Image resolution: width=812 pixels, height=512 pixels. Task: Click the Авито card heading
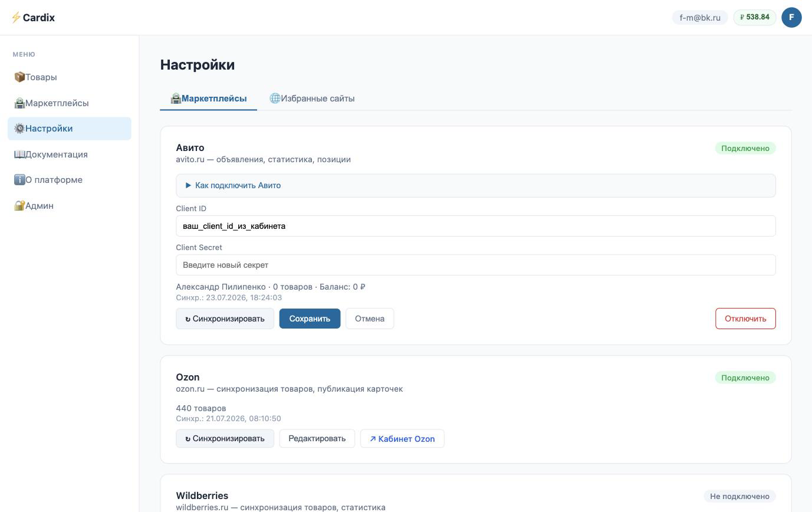point(190,147)
